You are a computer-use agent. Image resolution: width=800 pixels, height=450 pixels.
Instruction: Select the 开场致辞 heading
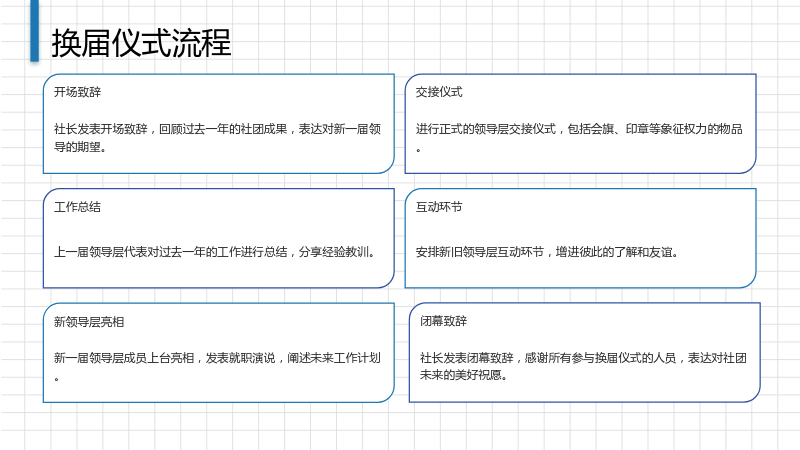click(x=78, y=92)
